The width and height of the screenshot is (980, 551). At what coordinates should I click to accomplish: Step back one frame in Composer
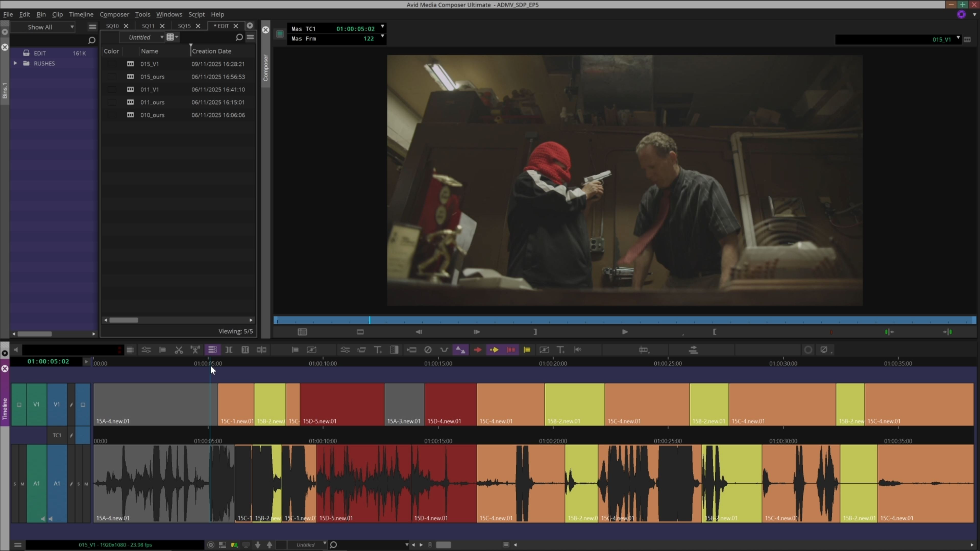419,332
